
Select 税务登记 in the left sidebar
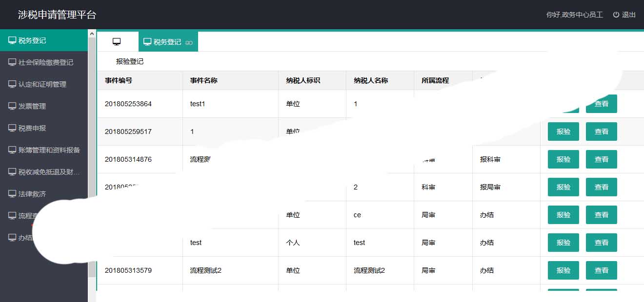32,40
